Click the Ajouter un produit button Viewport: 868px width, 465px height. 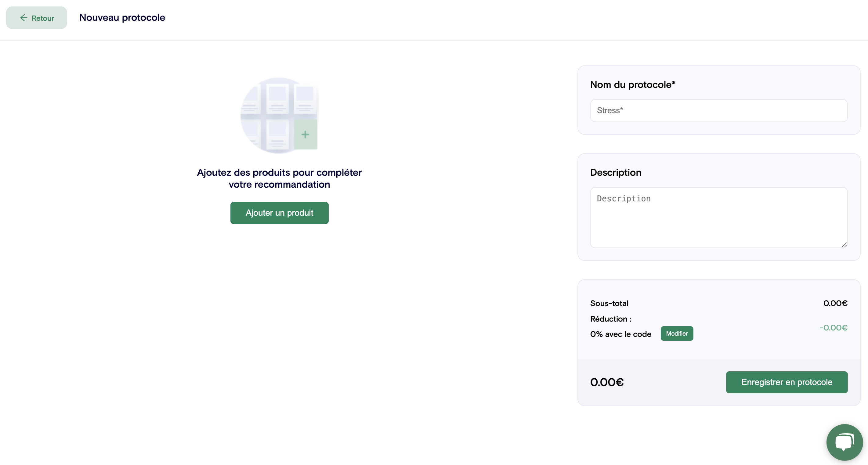[x=279, y=213]
